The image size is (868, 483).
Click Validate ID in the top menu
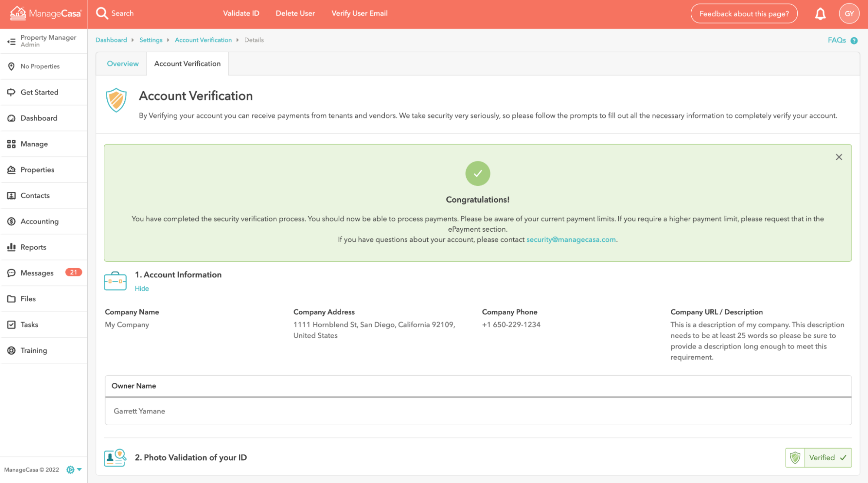(x=241, y=13)
